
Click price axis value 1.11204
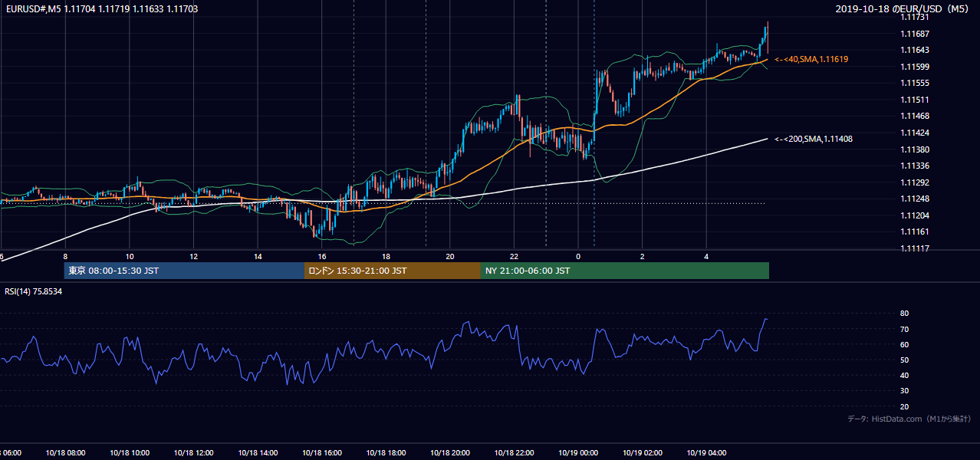[914, 215]
